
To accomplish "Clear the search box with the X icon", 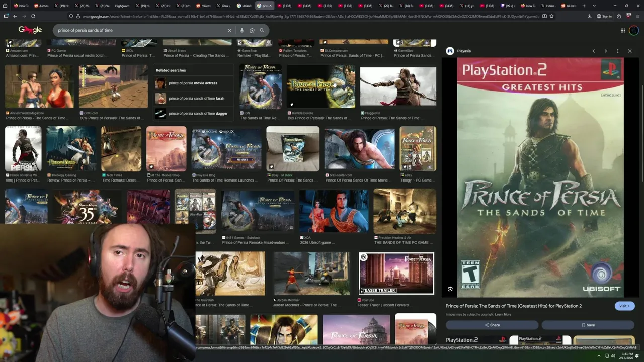I will click(x=229, y=30).
